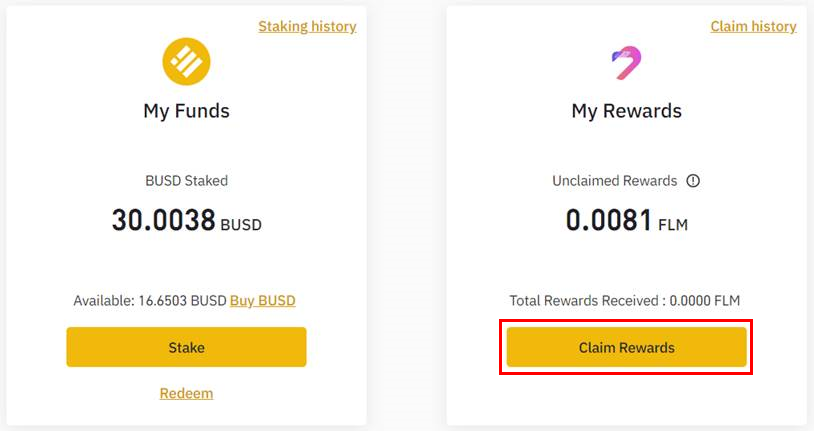Click the 30.0038 staked amount
Image resolution: width=814 pixels, height=431 pixels.
click(164, 221)
